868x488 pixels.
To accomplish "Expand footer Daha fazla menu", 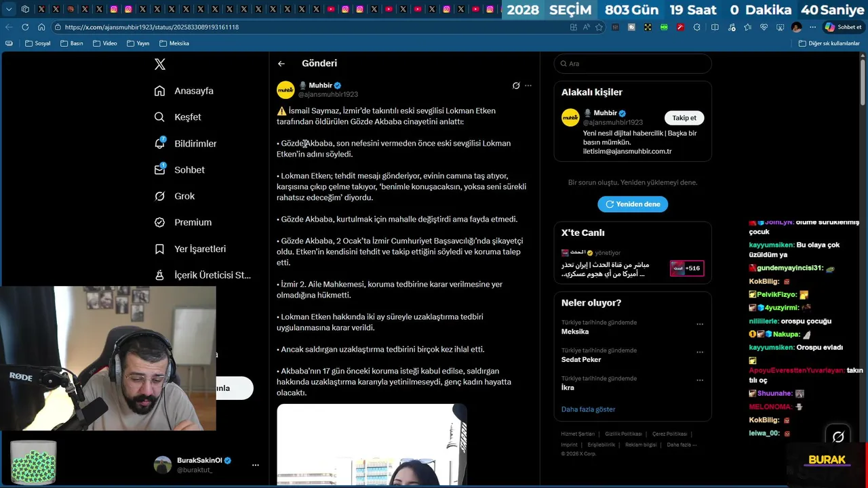I will point(682,445).
